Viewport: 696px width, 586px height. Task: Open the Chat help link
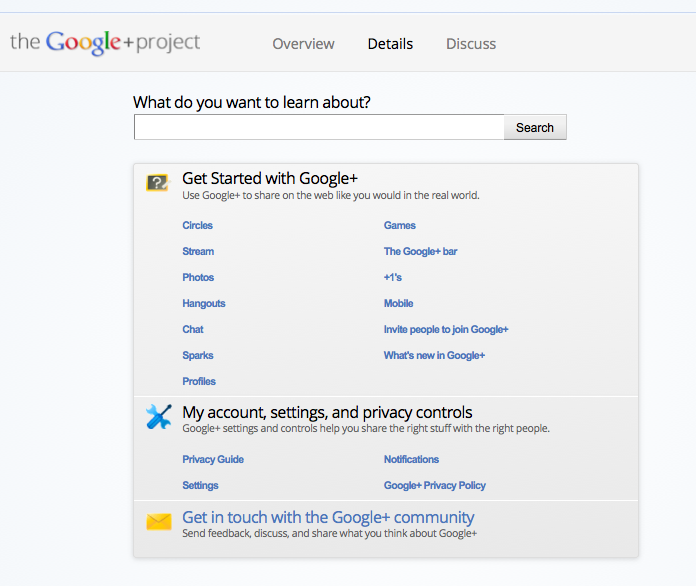(x=193, y=329)
